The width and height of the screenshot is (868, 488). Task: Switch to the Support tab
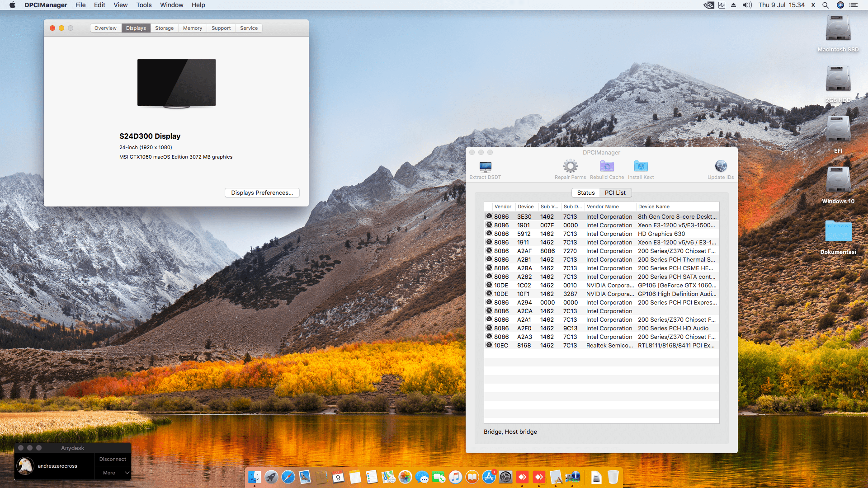[221, 28]
